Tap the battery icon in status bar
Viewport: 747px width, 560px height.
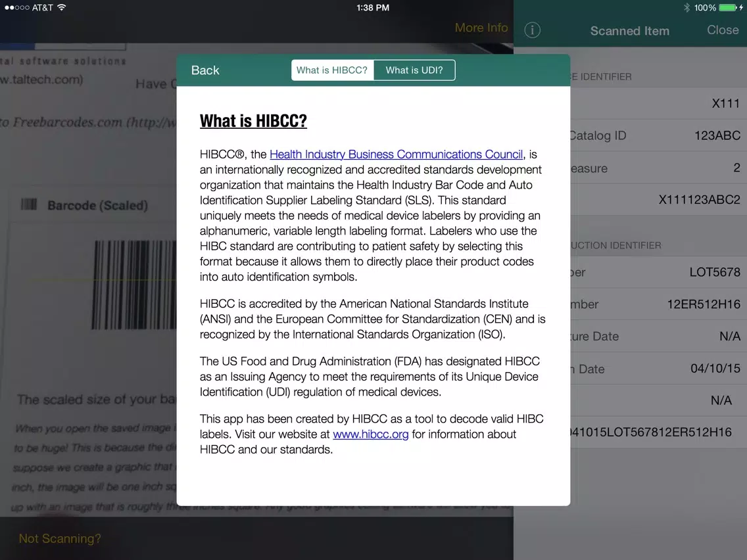[729, 8]
